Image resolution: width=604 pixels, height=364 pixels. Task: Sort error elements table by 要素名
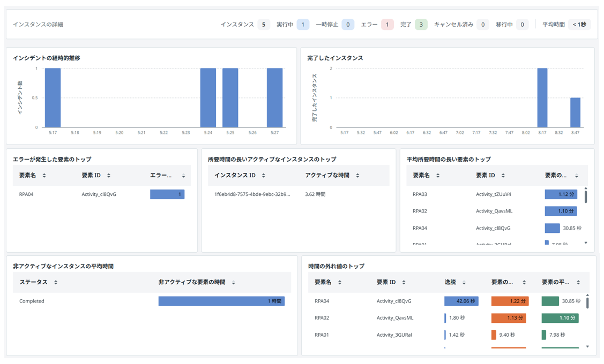(x=44, y=176)
